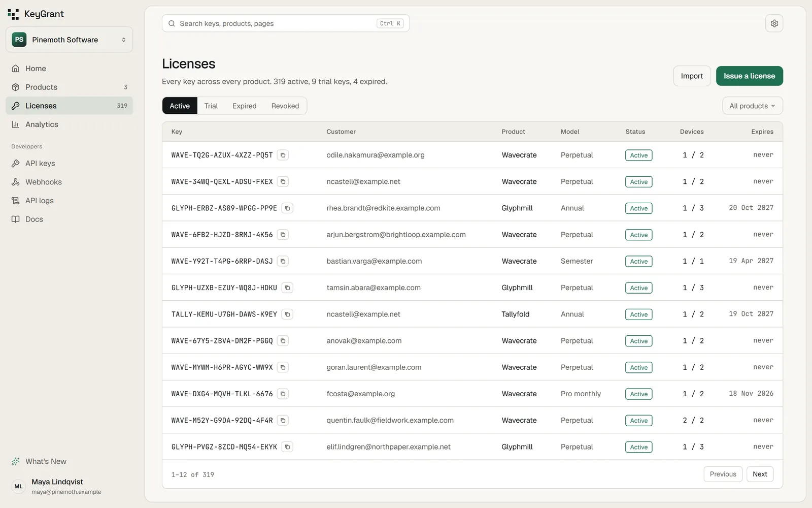The width and height of the screenshot is (812, 508).
Task: Copy the key GLYPH-ERBZ-AS89-WPGG-PP9E
Action: 287,208
